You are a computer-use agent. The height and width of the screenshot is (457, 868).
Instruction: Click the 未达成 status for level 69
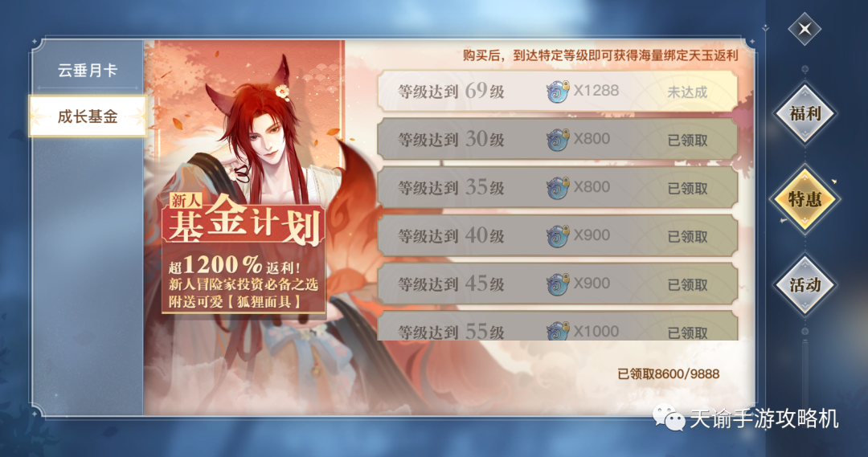[687, 92]
